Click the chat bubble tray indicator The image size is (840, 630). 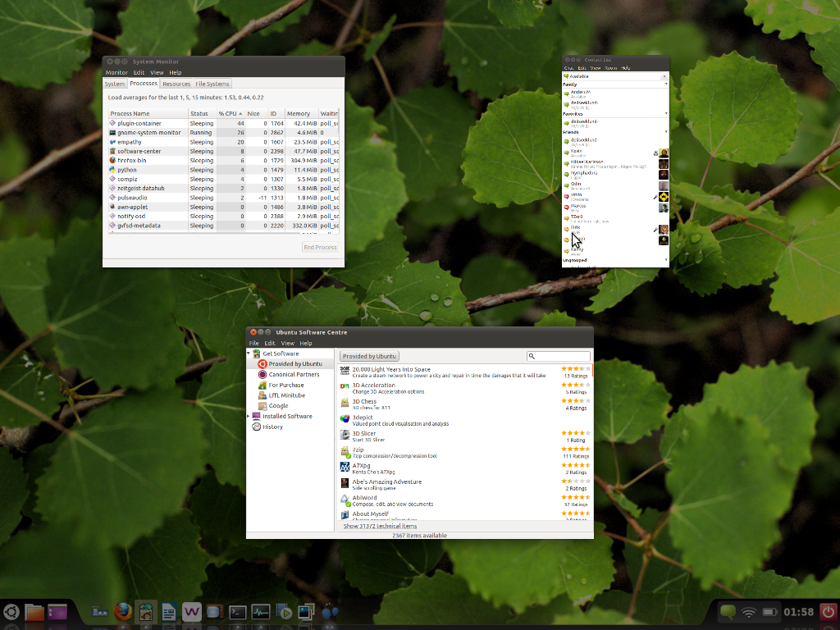728,612
